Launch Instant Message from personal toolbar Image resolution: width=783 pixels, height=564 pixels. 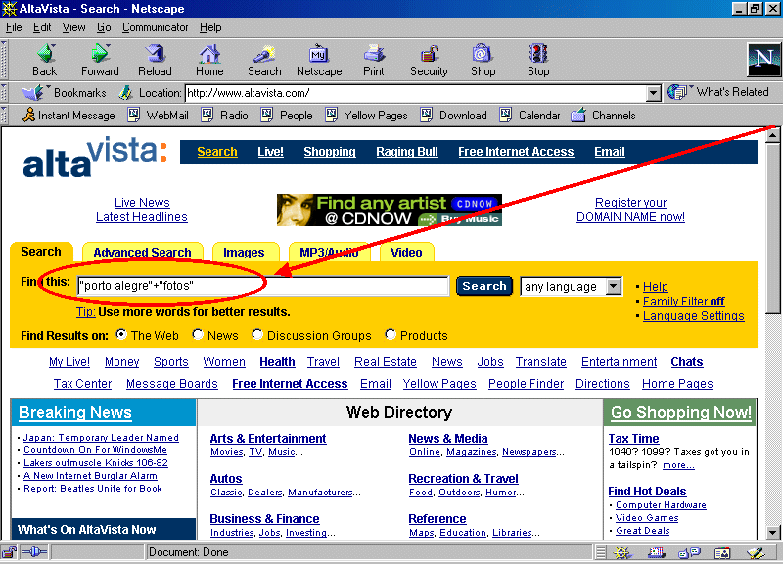[69, 115]
